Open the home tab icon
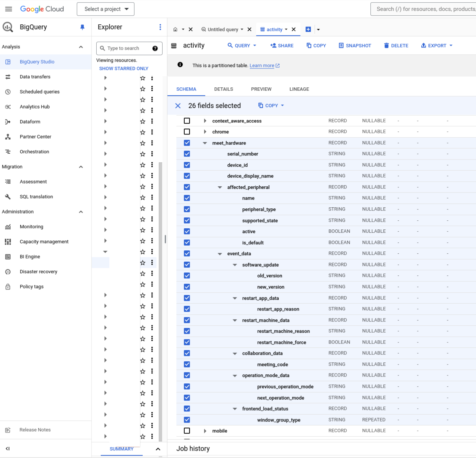The height and width of the screenshot is (458, 476). pos(175,30)
